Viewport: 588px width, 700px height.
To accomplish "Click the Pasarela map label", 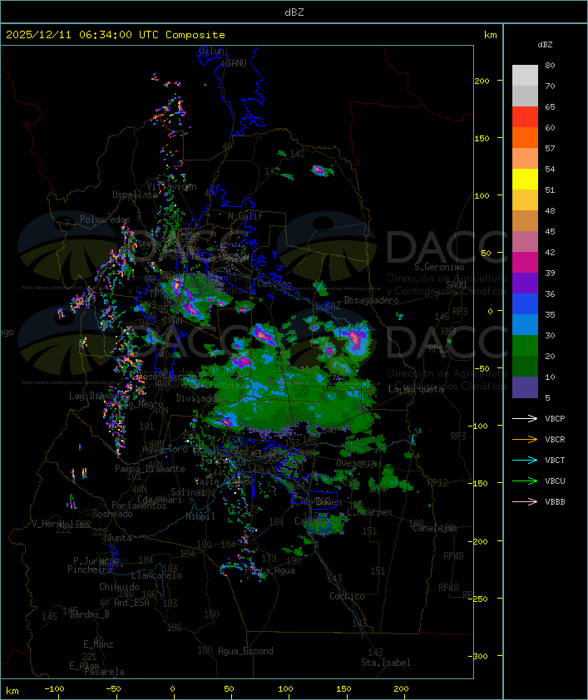I will coord(104,672).
